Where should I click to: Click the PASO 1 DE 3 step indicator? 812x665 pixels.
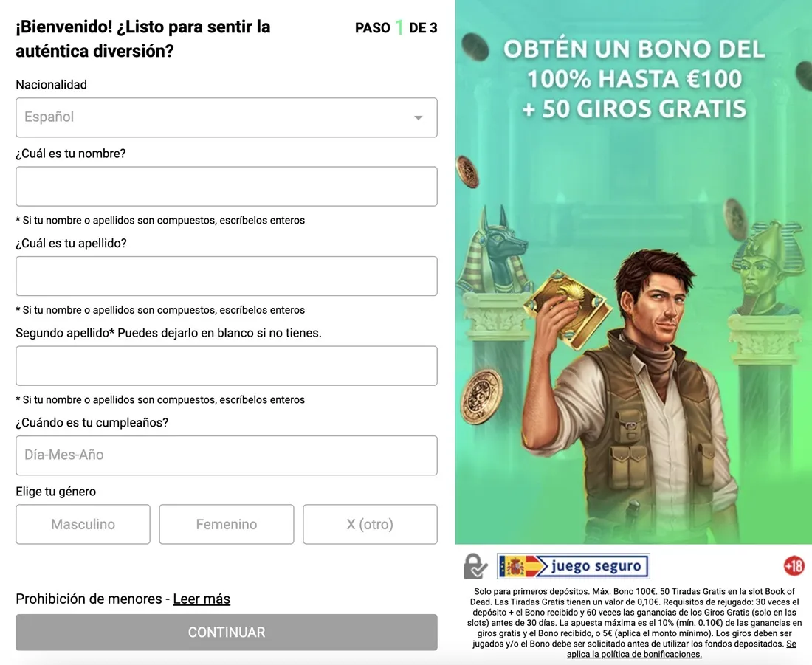tap(396, 27)
